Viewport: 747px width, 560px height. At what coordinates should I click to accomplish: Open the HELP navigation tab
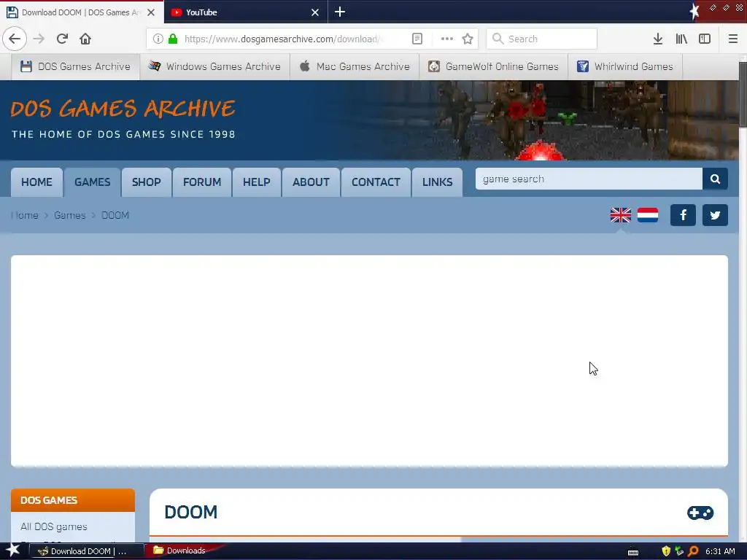coord(256,182)
